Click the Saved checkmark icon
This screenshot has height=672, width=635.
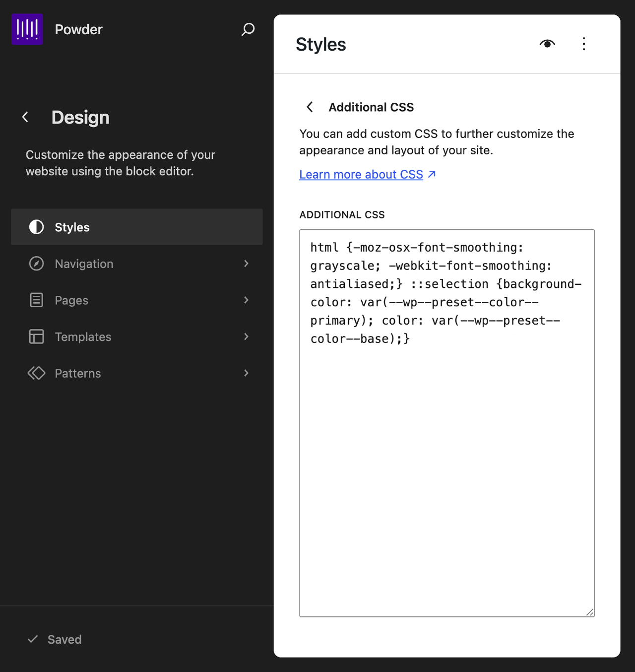(x=33, y=639)
